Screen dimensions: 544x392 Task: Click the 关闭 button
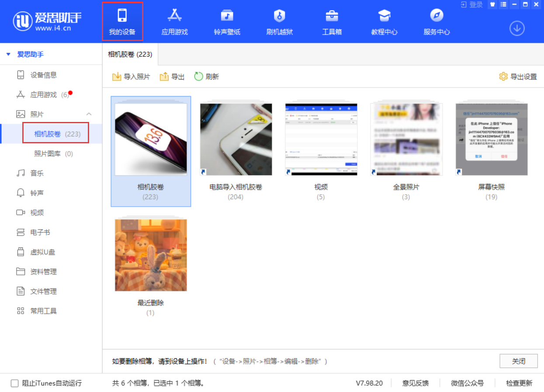point(519,361)
